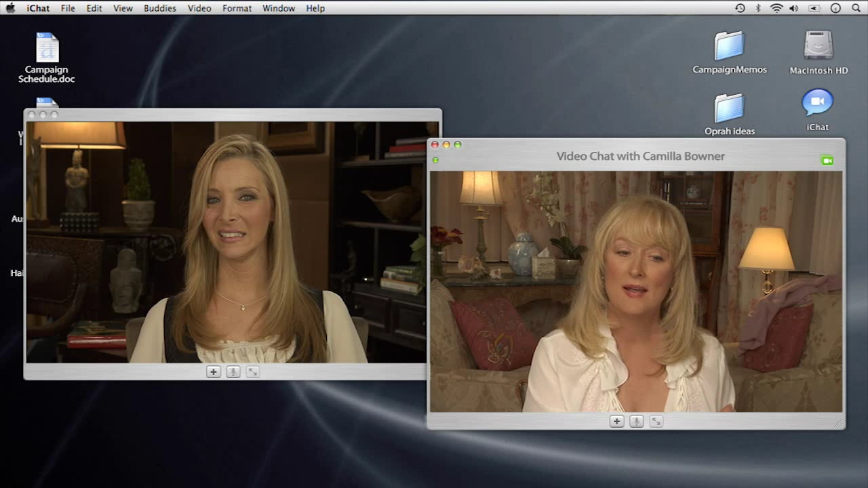
Task: Mute microphone in Camilla Bowner chat window
Action: pyautogui.click(x=636, y=421)
